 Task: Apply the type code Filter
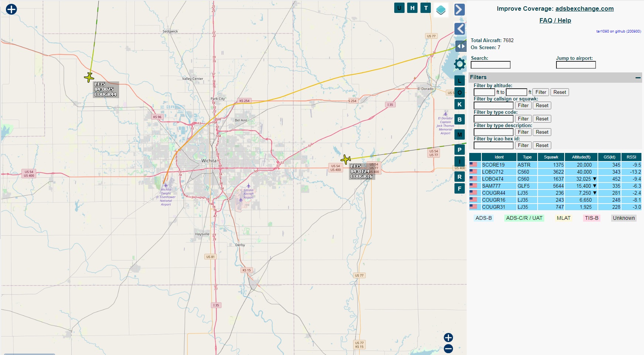523,119
